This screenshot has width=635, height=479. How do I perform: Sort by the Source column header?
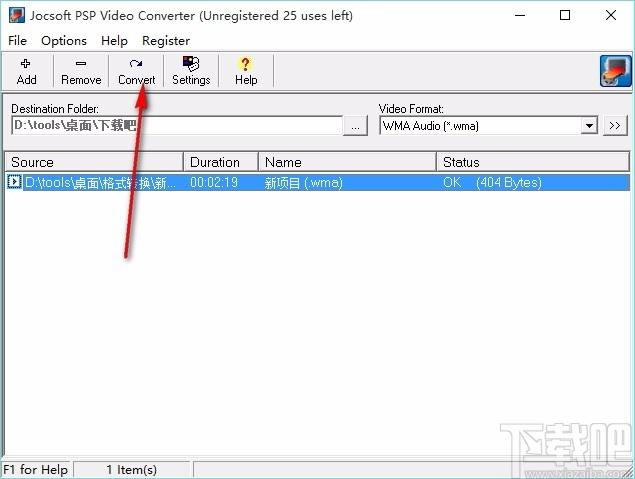(x=94, y=162)
